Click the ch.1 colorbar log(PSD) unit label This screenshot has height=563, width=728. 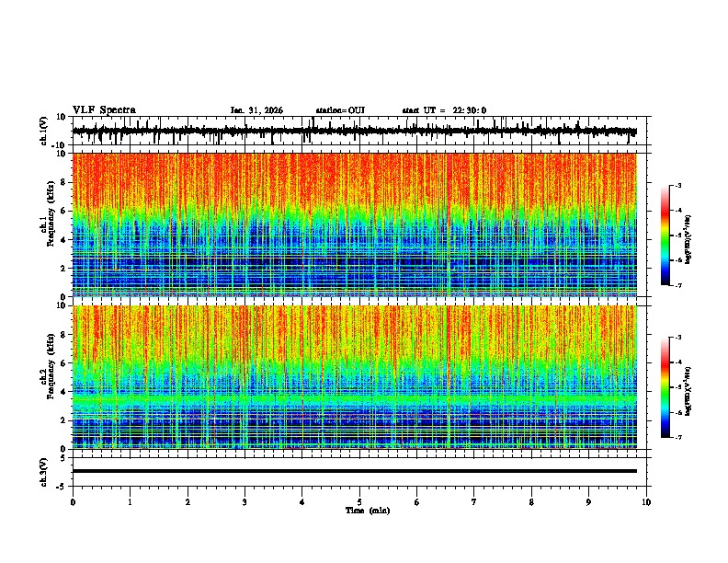tap(688, 239)
